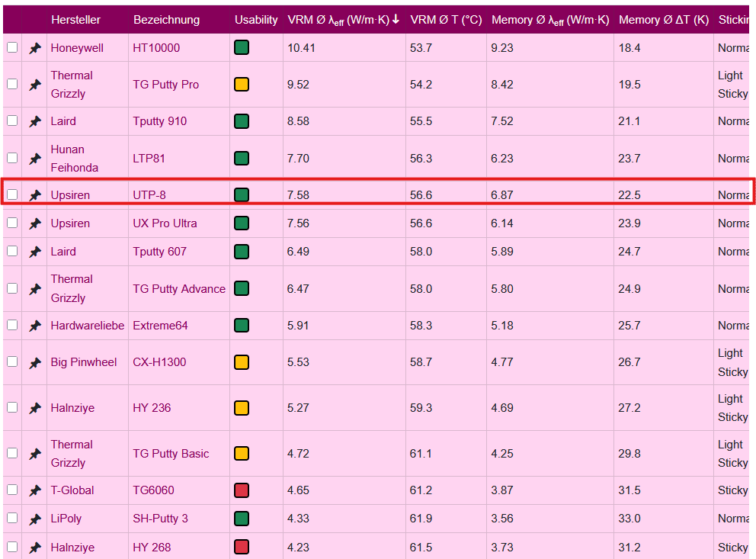The width and height of the screenshot is (756, 559).
Task: Pin the Big Pinwheel CX-H1300 row
Action: [x=35, y=362]
